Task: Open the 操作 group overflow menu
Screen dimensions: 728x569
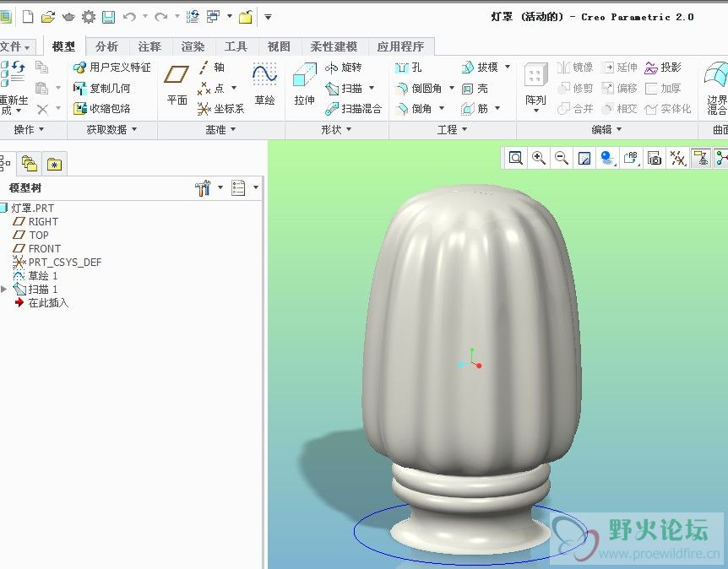Action: coord(29,129)
